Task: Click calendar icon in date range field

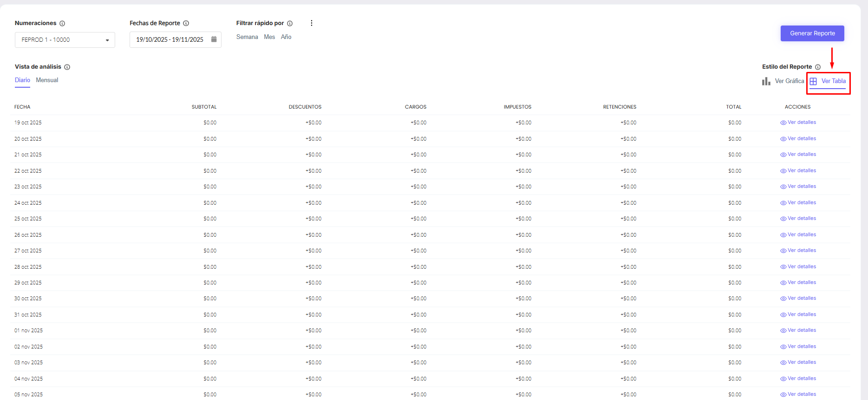Action: pos(214,39)
